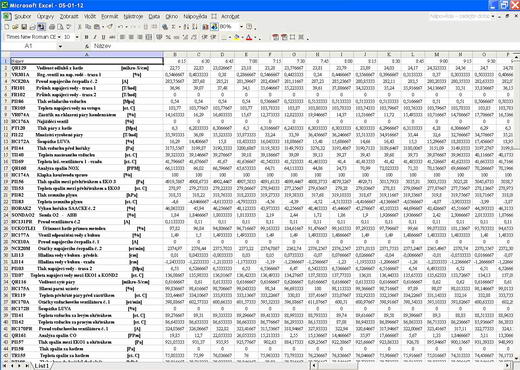Image resolution: width=520 pixels, height=370 pixels.
Task: Open the font color red A picker
Action: 249,37
